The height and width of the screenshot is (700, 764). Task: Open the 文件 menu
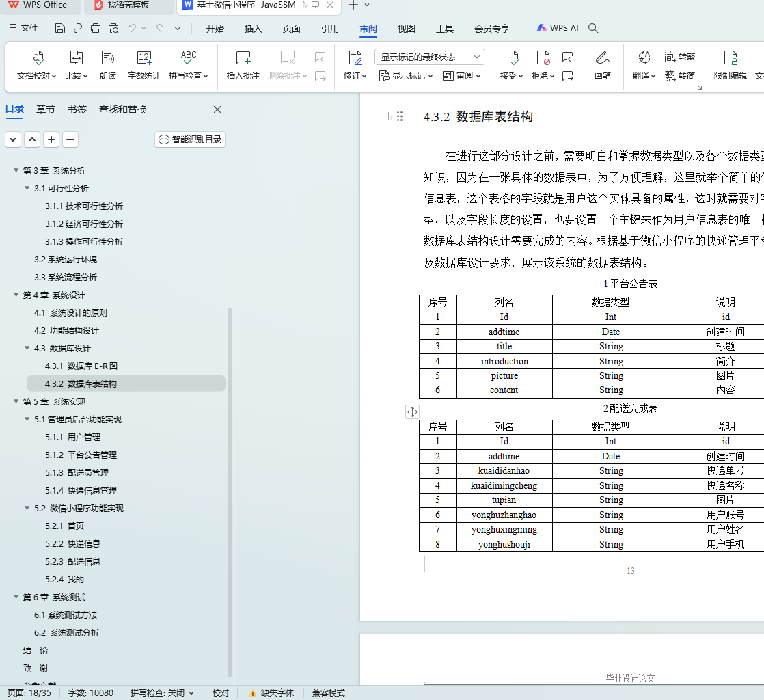pos(23,28)
